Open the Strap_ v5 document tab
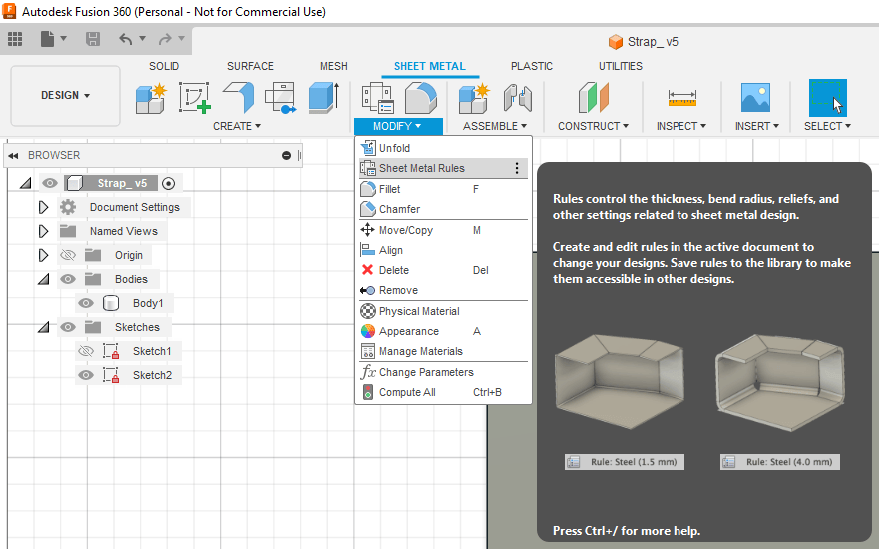879x549 pixels. 644,42
